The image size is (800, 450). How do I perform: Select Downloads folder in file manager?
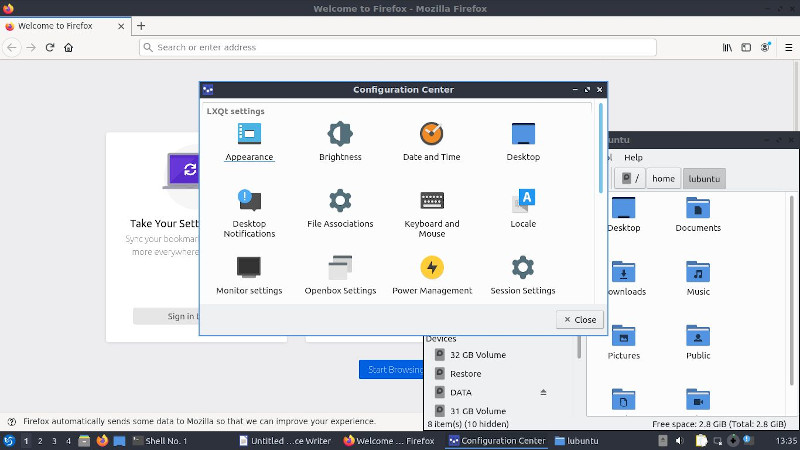(x=626, y=278)
